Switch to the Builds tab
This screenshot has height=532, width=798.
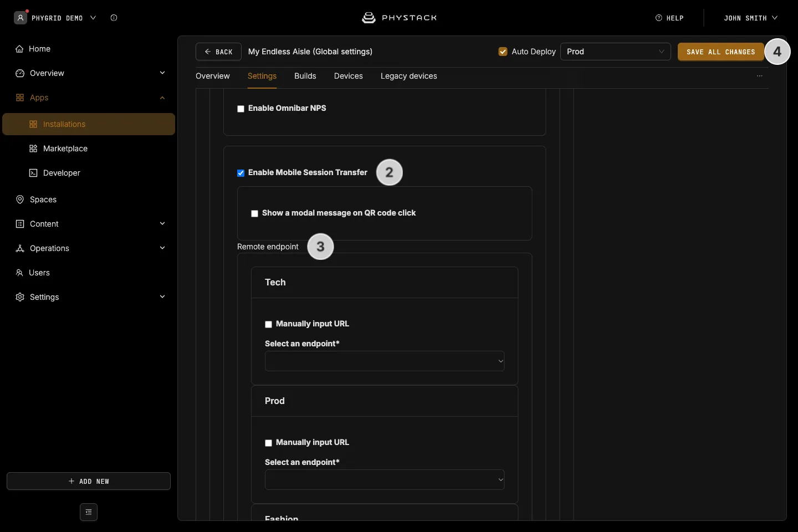[305, 76]
